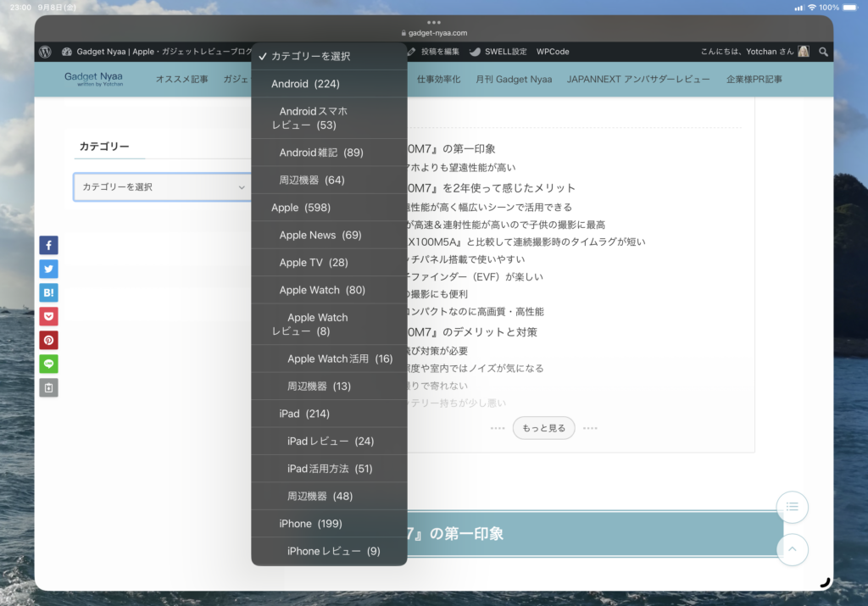
Task: Share the article via LINE
Action: click(x=48, y=364)
